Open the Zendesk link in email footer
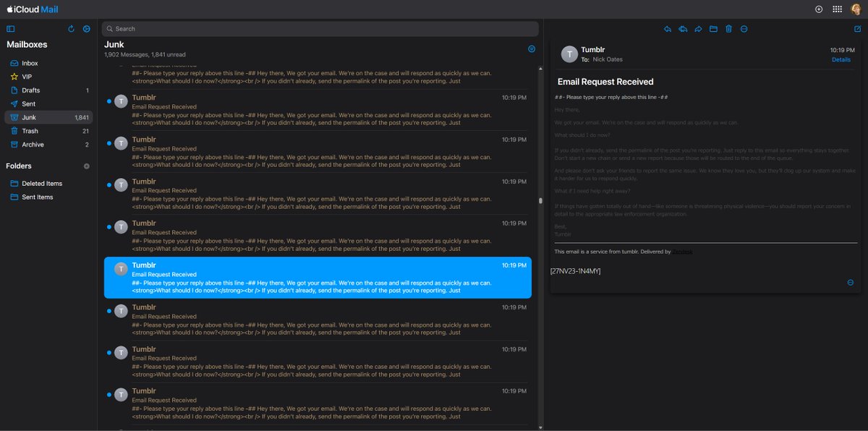 [683, 252]
